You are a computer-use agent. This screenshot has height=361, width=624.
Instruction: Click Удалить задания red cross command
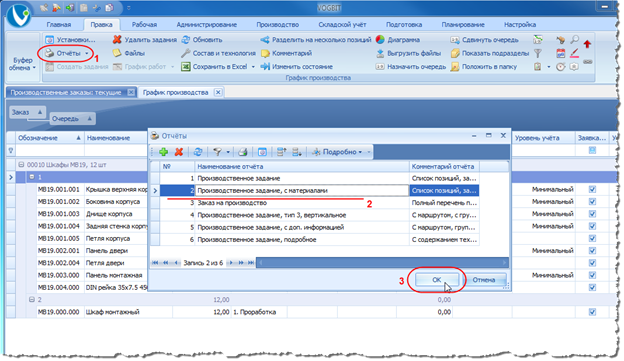(145, 40)
